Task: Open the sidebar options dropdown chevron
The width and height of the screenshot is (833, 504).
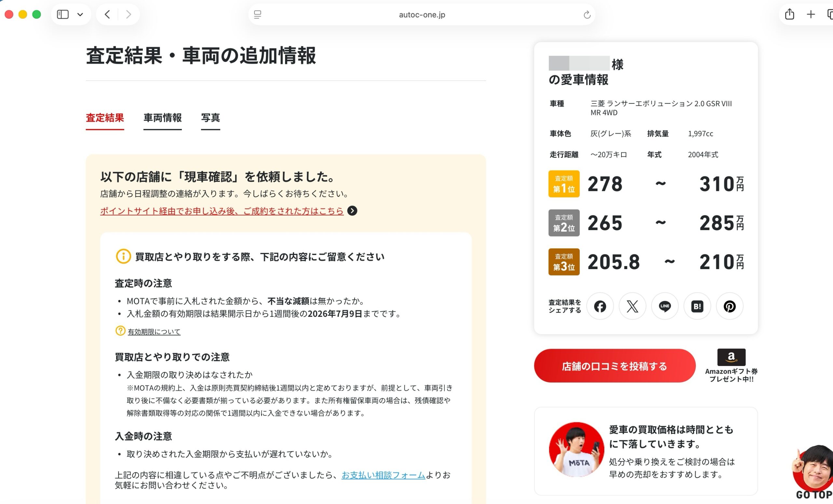Action: coord(80,15)
